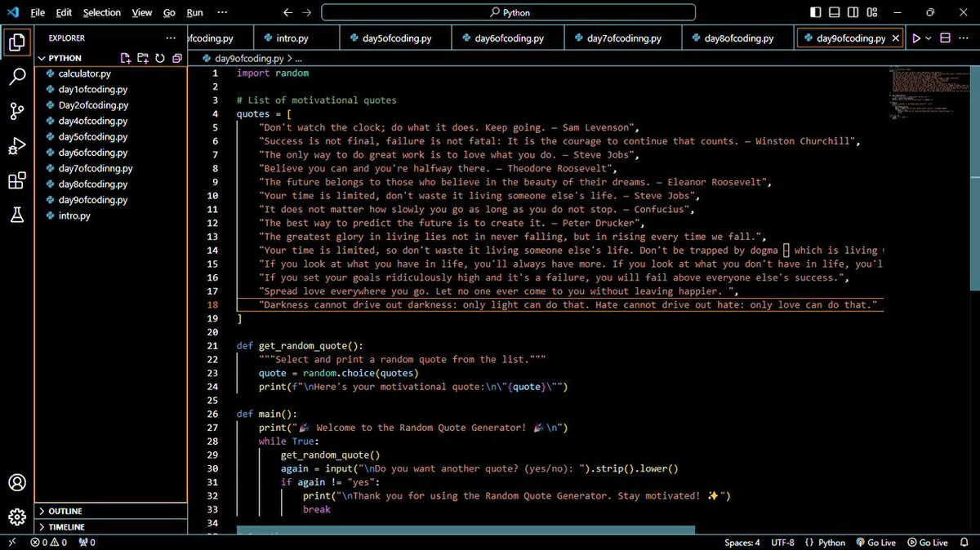Open remote window indicator in status bar
The image size is (980, 550).
11,543
